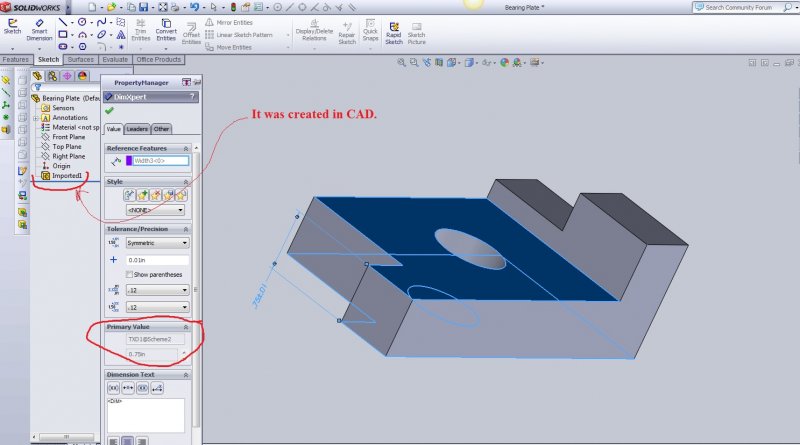Click the 0.01in tolerance value field
800x445 pixels.
156,259
